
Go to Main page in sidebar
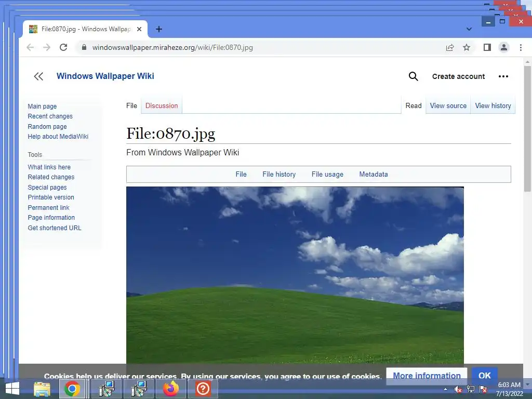point(43,106)
